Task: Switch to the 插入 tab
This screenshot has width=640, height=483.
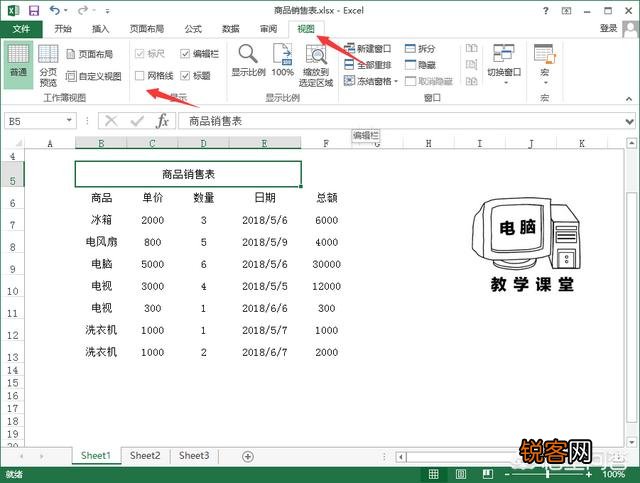Action: click(x=100, y=29)
